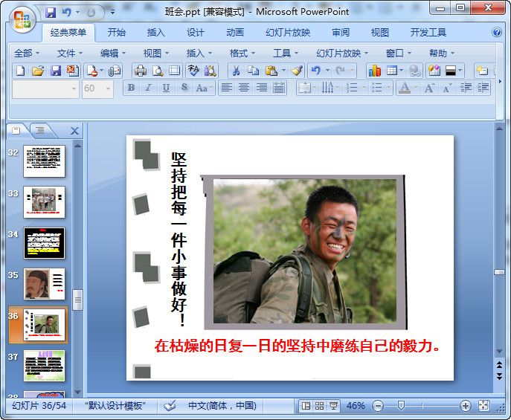Toggle text shadow
This screenshot has height=420, width=511.
(184, 88)
